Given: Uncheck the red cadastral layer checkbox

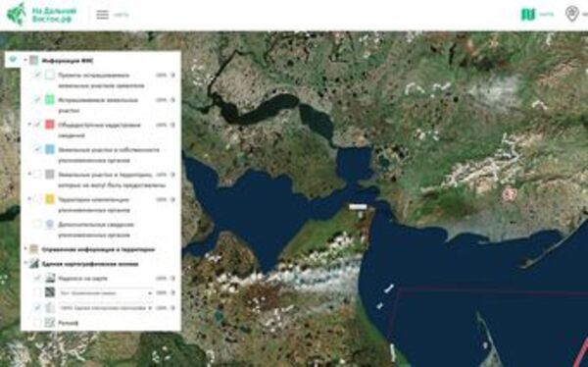Looking at the screenshot, I should click(37, 125).
